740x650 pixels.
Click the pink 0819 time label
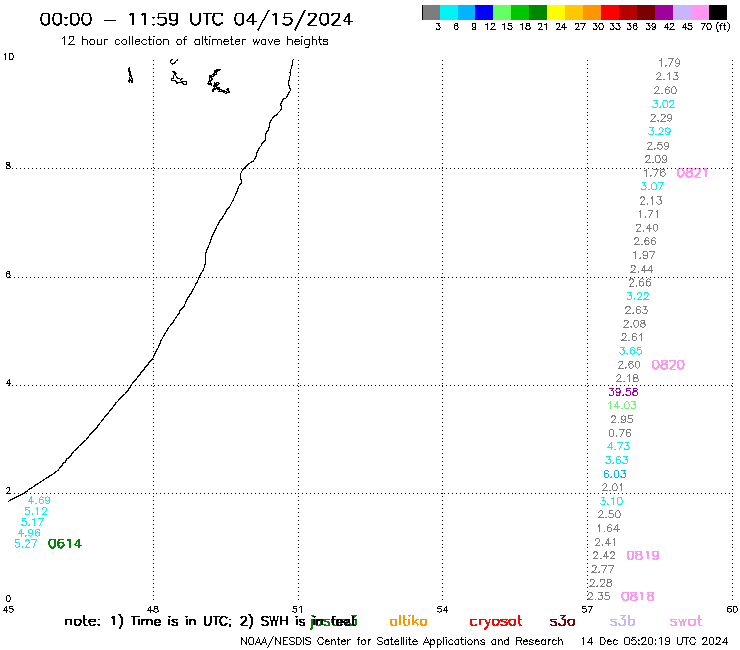pyautogui.click(x=643, y=556)
